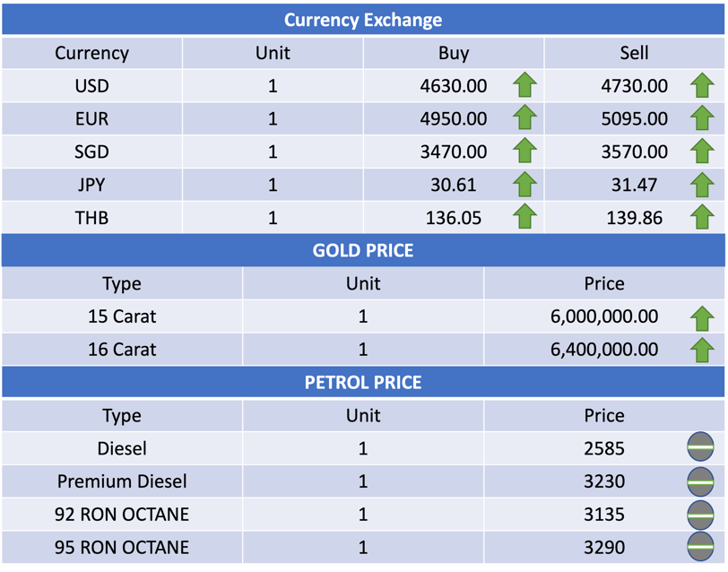Click the Buy column header
Image resolution: width=728 pixels, height=572 pixels.
point(454,53)
